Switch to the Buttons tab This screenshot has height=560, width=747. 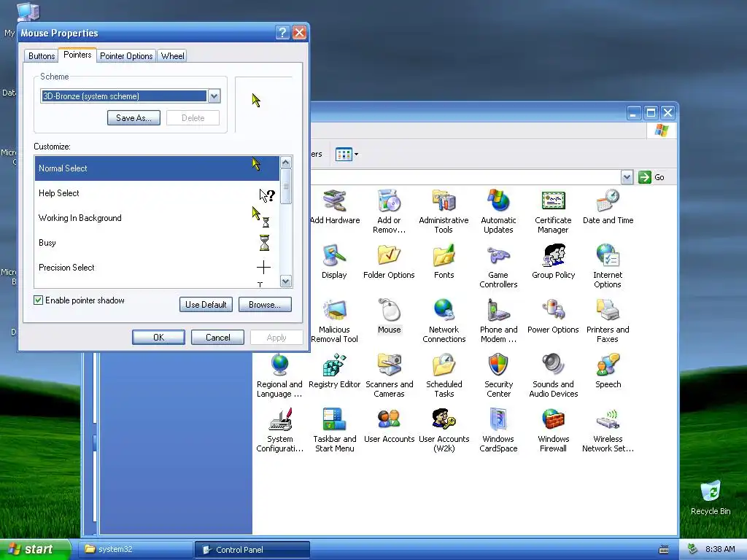pyautogui.click(x=42, y=55)
